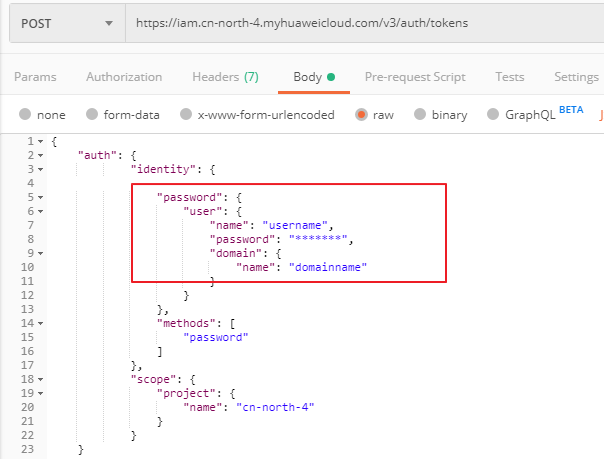This screenshot has height=459, width=604.
Task: Select the GraphQL body type
Action: pyautogui.click(x=493, y=114)
